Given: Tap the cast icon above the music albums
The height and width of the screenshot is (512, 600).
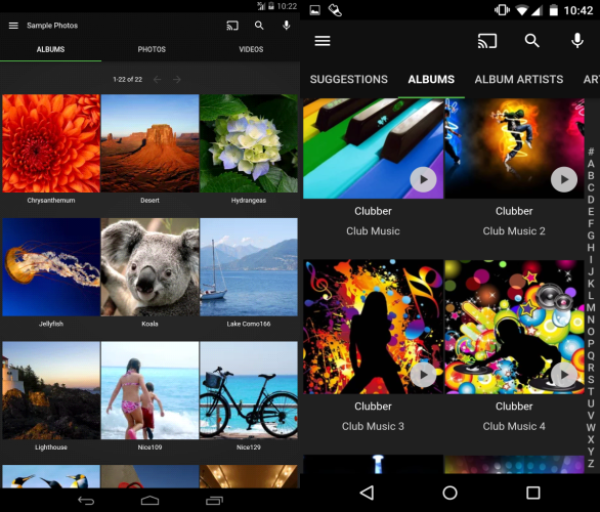Looking at the screenshot, I should coord(487,41).
